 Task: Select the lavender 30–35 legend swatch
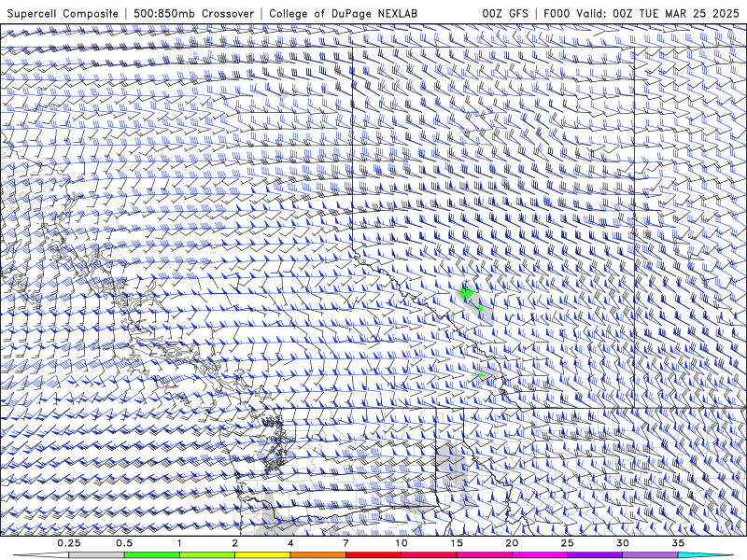click(650, 555)
